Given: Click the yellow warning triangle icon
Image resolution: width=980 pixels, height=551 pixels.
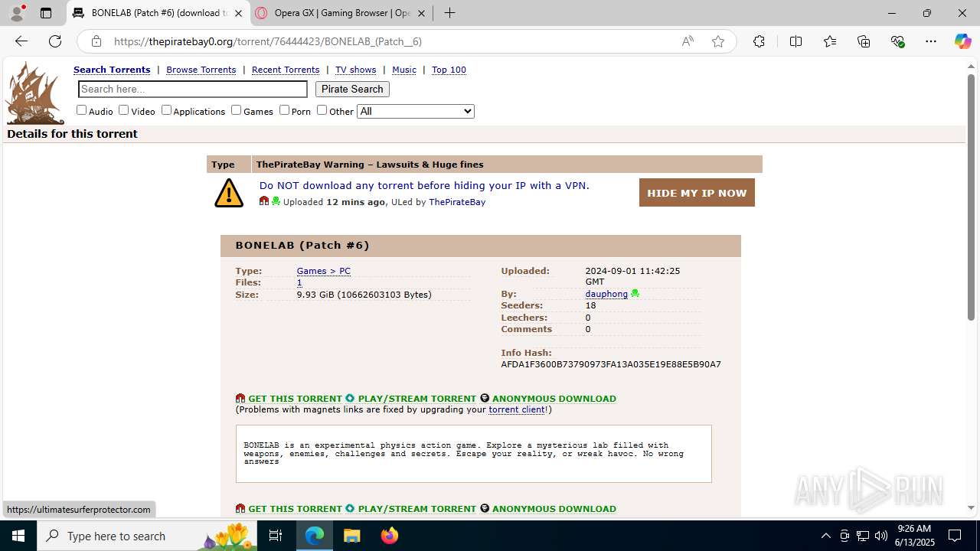Looking at the screenshot, I should [229, 193].
